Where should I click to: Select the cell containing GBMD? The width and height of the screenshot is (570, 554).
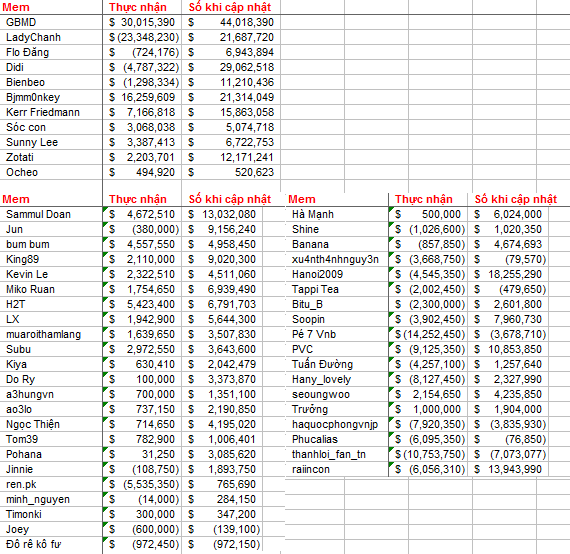click(51, 23)
